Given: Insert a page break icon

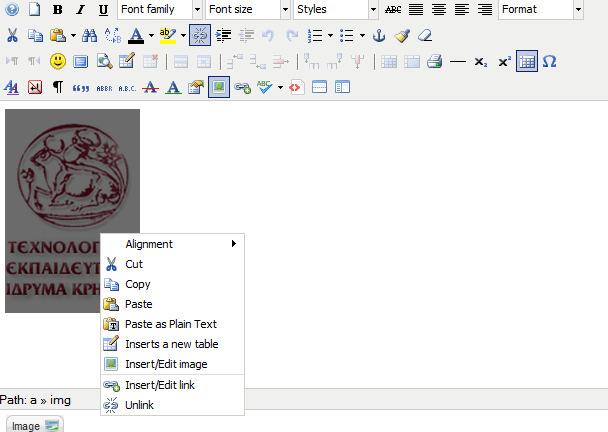Looking at the screenshot, I should (320, 87).
